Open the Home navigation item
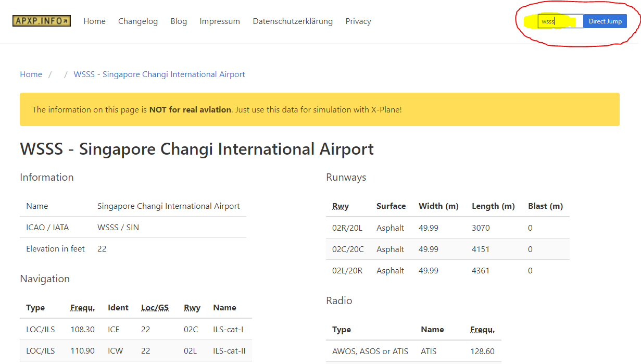The image size is (641, 364). pos(94,21)
